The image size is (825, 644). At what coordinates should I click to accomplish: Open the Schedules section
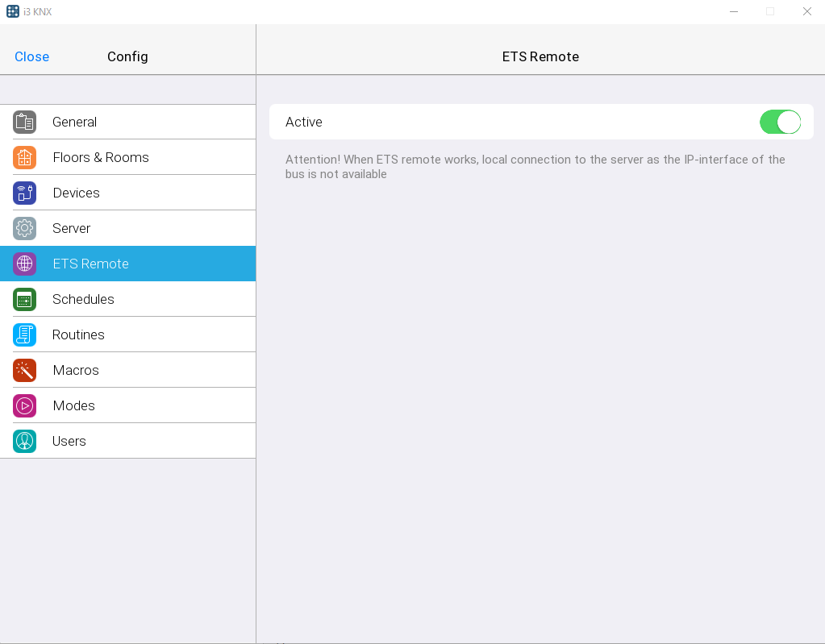point(83,299)
